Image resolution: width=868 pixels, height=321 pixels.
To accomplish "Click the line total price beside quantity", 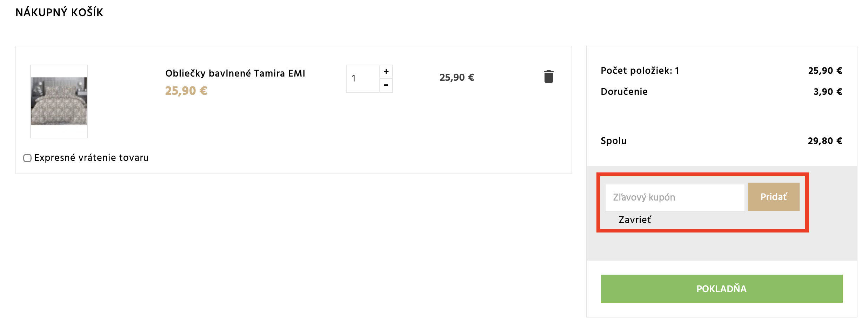I will tap(457, 78).
